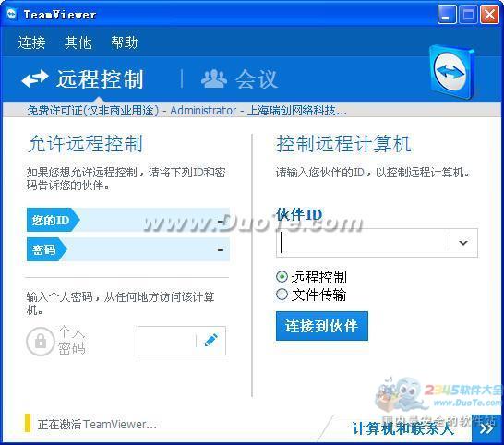
Task: Maximize the TeamViewer window
Action: pos(468,15)
